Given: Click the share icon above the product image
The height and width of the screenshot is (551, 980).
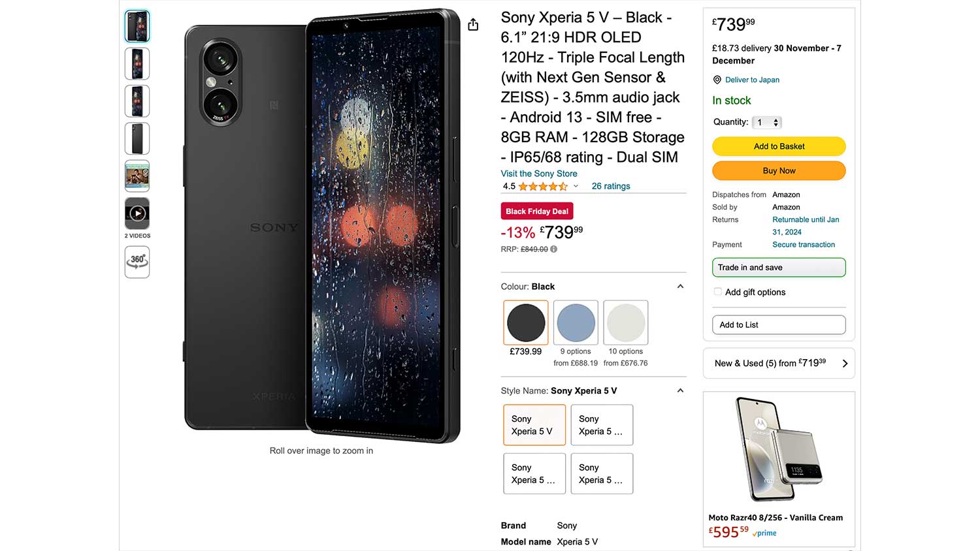Looking at the screenshot, I should (473, 25).
